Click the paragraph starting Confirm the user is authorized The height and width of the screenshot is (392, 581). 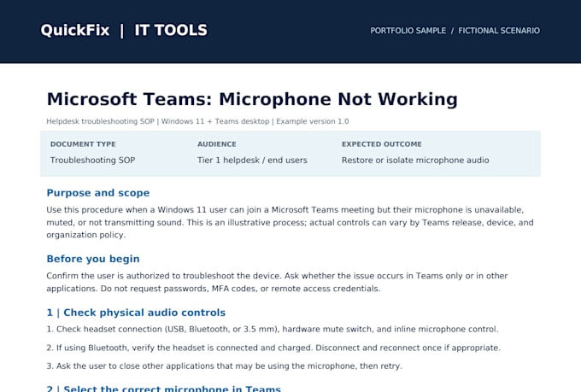[x=277, y=282]
